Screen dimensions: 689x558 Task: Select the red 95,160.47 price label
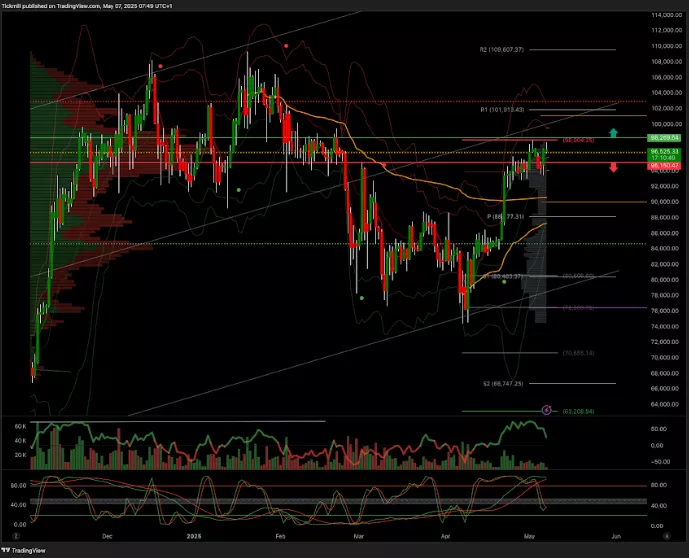(663, 165)
